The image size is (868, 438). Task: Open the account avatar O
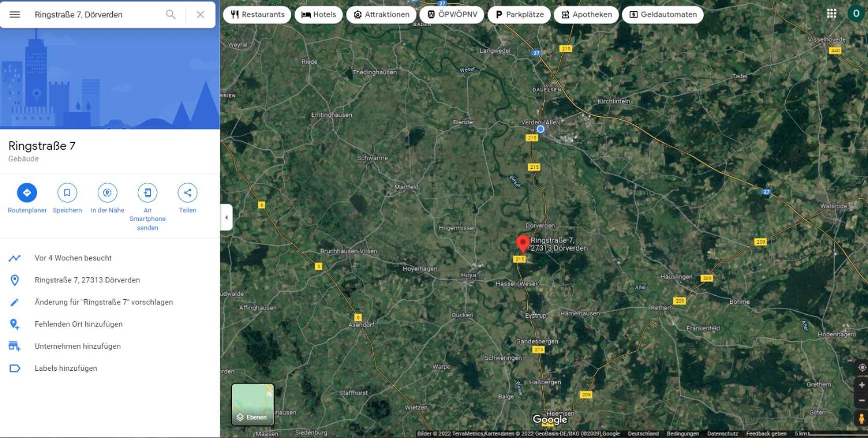click(856, 14)
